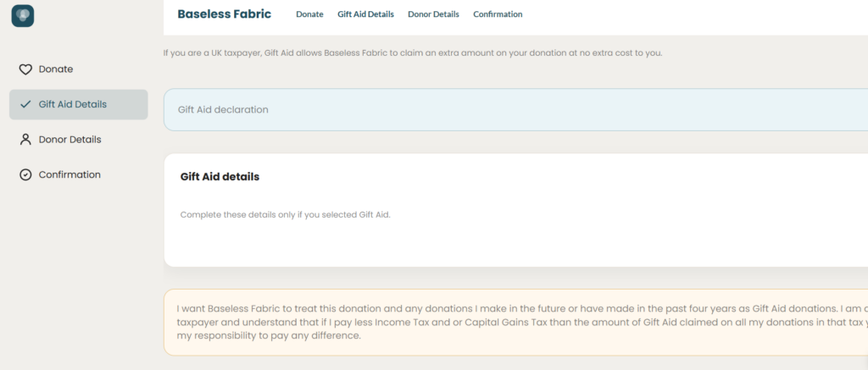Open Gift Aid Details in the top navigation
This screenshot has width=868, height=370.
tap(366, 14)
